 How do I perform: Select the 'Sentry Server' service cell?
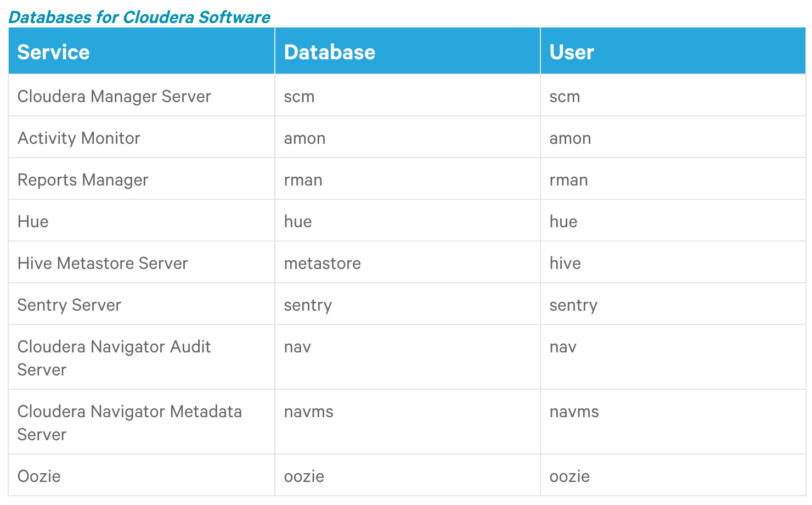click(x=69, y=305)
